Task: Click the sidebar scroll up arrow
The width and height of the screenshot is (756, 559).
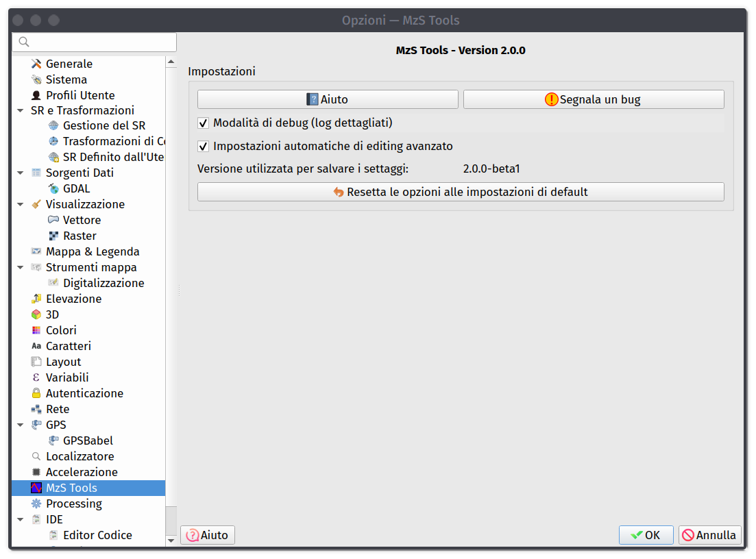Action: (171, 62)
